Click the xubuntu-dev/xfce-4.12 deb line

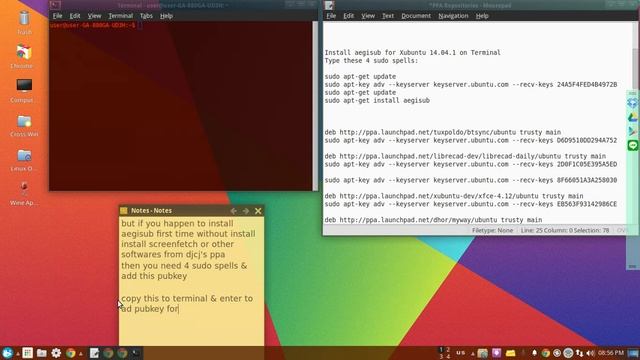pos(454,196)
